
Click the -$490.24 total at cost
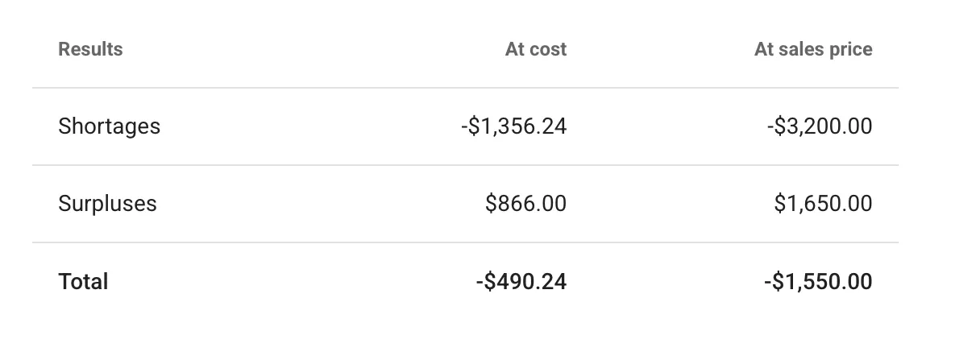click(520, 281)
